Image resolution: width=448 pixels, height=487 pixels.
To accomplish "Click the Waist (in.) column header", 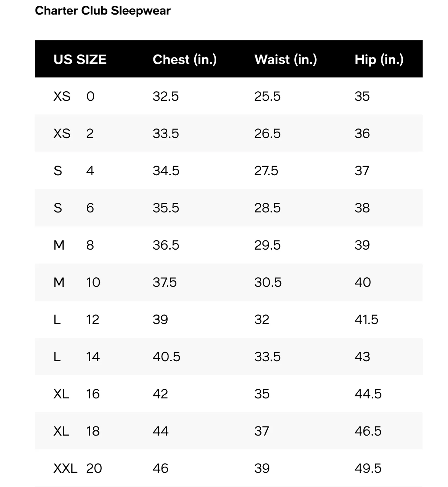I will [286, 59].
